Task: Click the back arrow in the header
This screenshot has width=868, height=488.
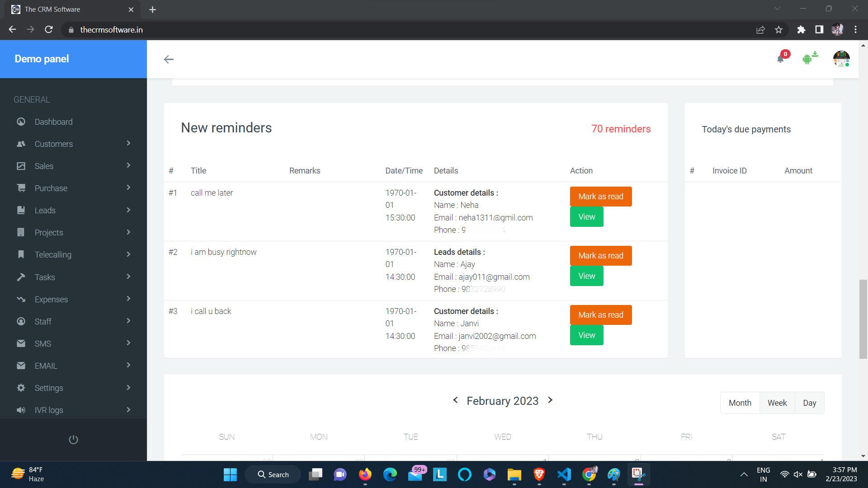Action: coord(169,59)
